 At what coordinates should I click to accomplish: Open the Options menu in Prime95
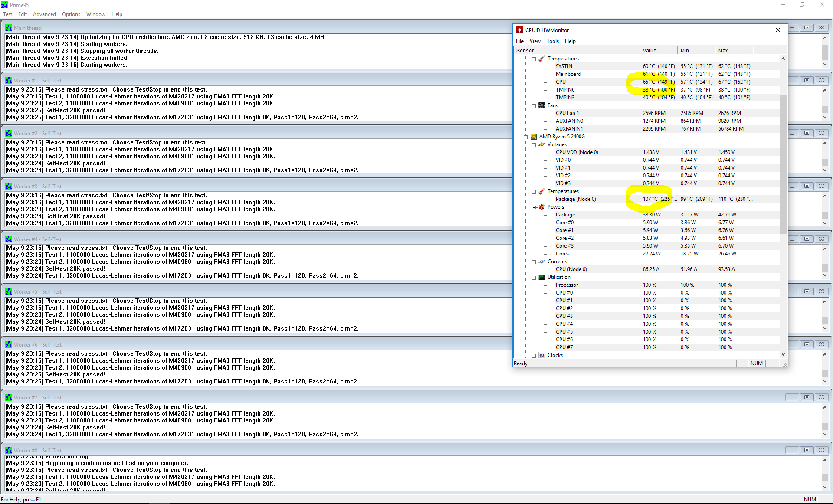coord(71,14)
